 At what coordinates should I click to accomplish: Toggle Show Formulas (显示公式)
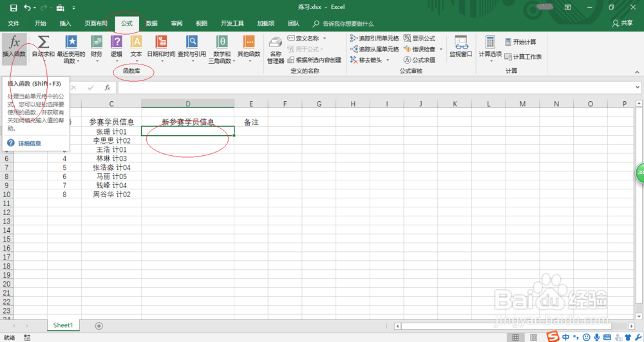[x=419, y=38]
